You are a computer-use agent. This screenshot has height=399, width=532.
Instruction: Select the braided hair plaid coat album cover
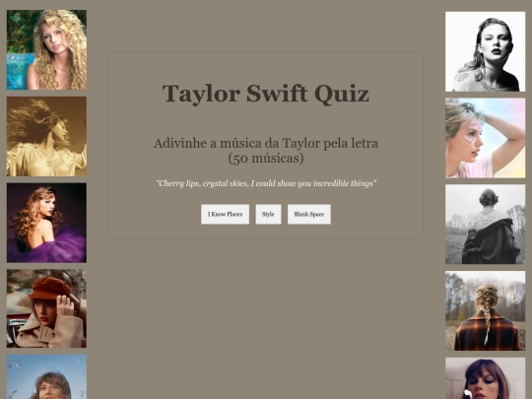coord(485,310)
